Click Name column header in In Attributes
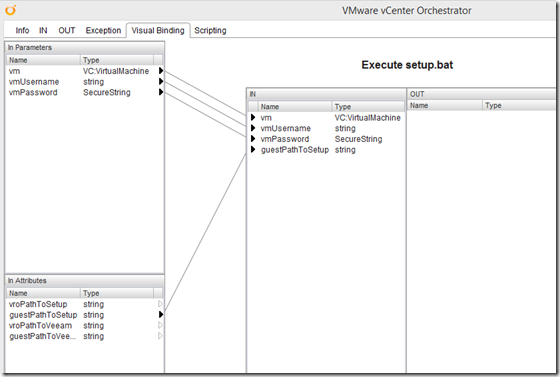Image resolution: width=560 pixels, height=377 pixels. [43, 293]
